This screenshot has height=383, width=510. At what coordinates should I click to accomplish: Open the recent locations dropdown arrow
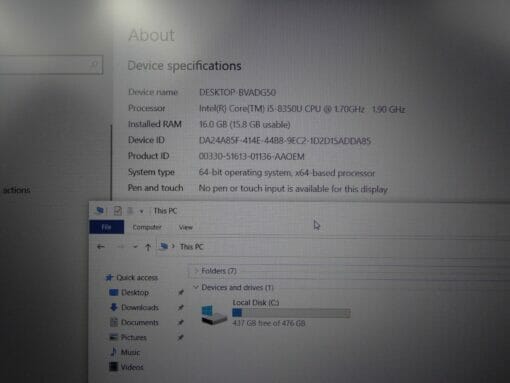click(x=135, y=247)
